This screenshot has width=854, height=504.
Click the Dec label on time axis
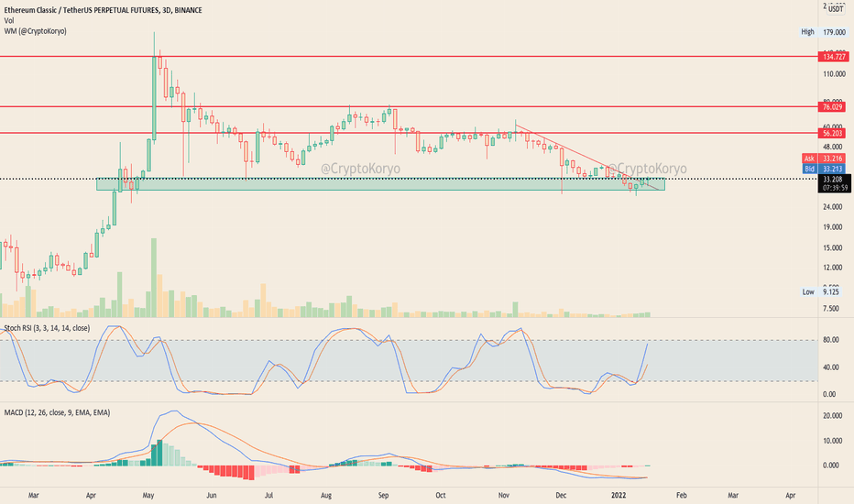pyautogui.click(x=561, y=495)
